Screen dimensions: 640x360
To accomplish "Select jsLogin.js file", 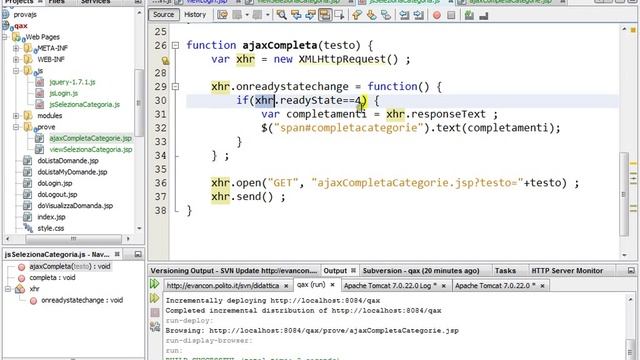I will coord(64,93).
